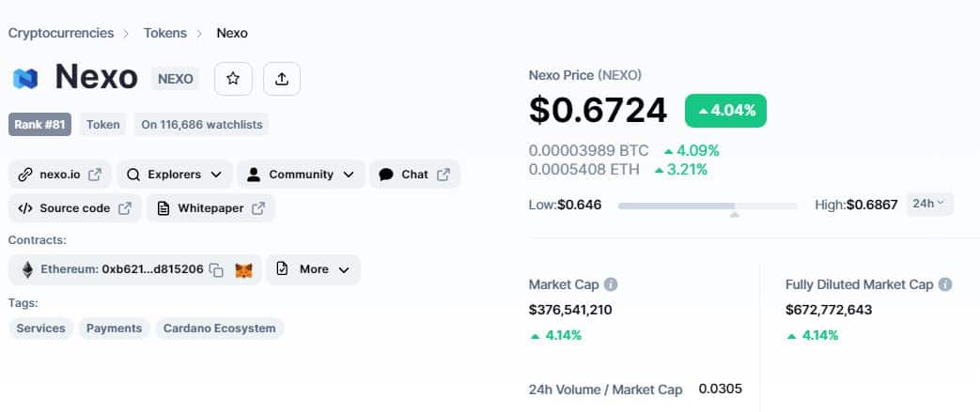Select the Services tag
980x412 pixels.
point(40,328)
